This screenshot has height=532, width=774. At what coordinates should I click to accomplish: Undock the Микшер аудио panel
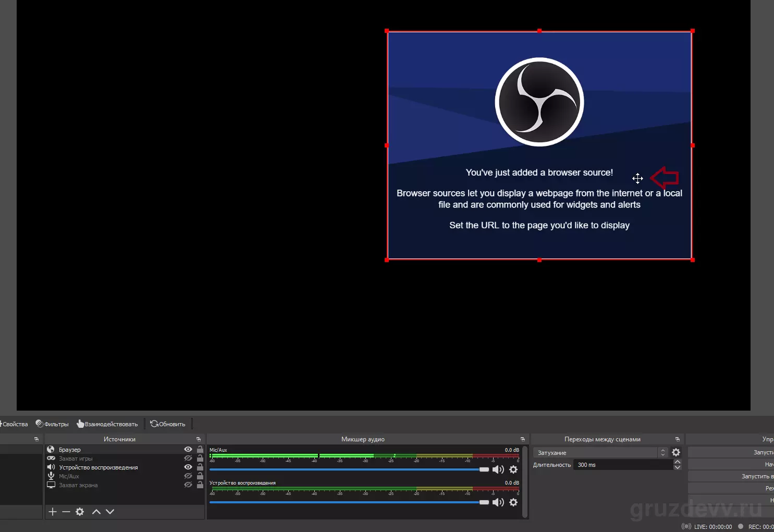click(523, 439)
